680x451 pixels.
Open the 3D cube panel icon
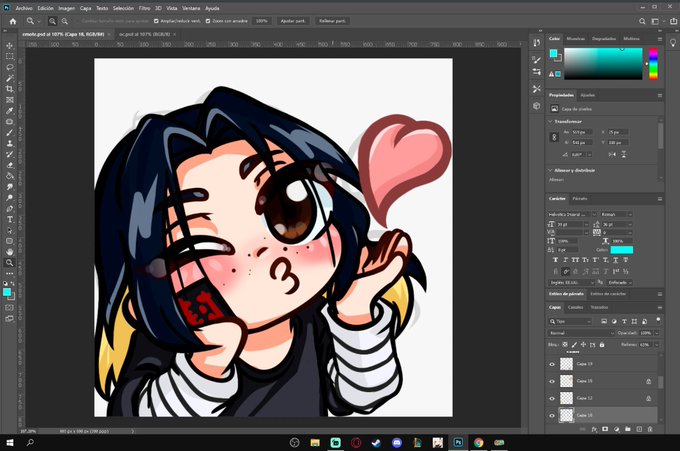click(537, 106)
